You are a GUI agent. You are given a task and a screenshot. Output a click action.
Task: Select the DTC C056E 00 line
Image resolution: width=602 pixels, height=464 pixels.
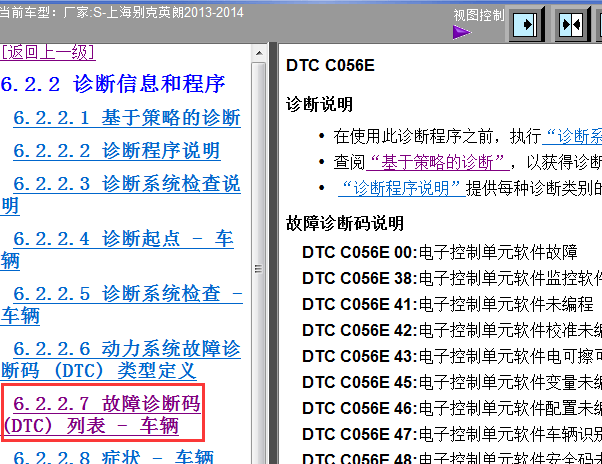click(440, 253)
